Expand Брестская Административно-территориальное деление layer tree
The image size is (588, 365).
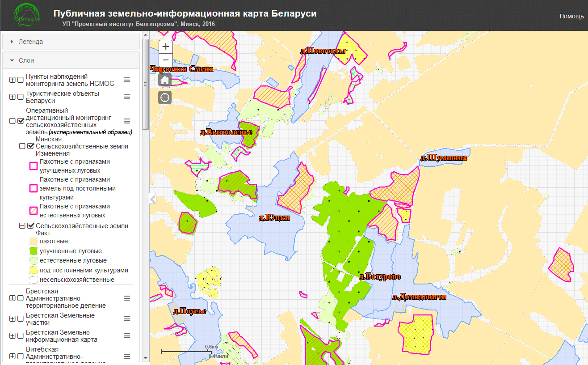[13, 298]
